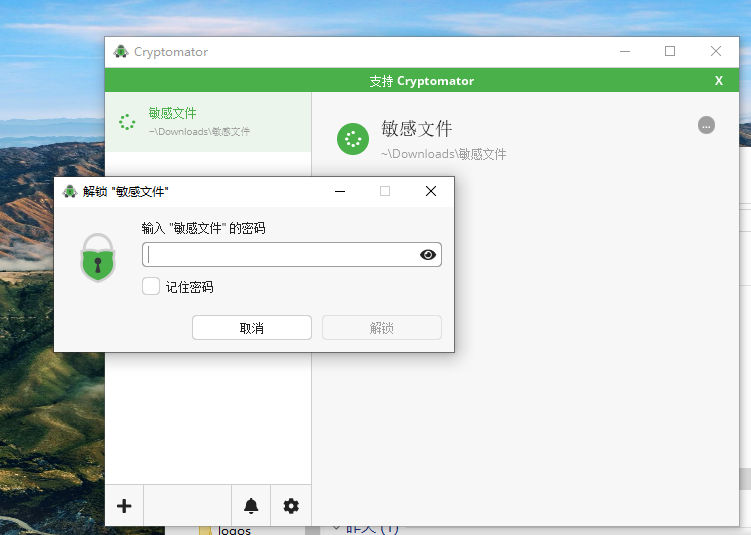Click ~\Downloads\敏感文件 path in detail pane
751x535 pixels.
[444, 154]
